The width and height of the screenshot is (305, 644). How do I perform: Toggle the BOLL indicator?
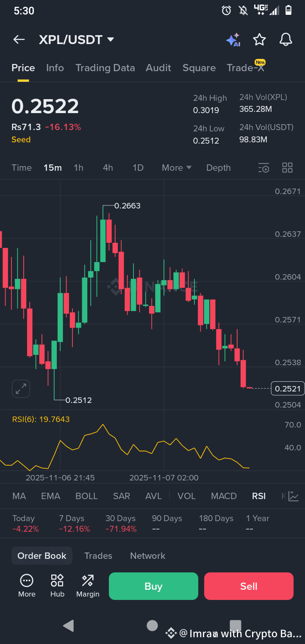pyautogui.click(x=86, y=496)
